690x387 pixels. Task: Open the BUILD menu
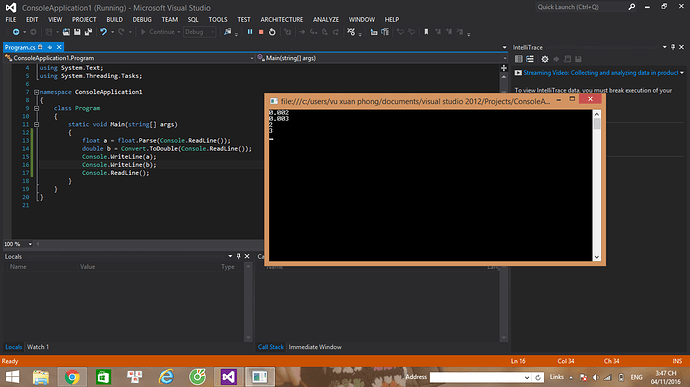coord(114,19)
